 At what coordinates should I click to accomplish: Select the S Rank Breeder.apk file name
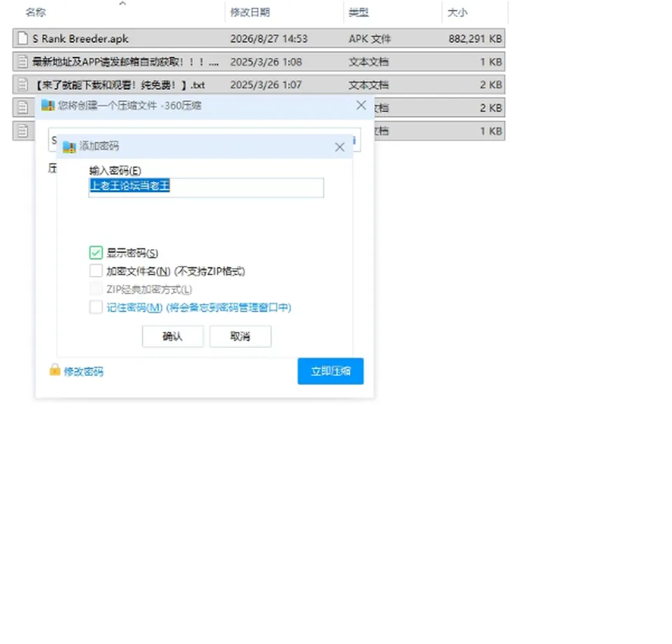point(80,38)
